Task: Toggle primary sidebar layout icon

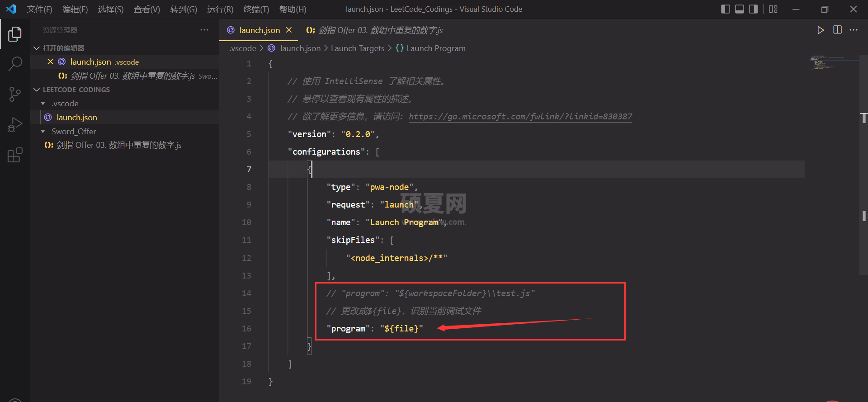Action: (x=726, y=9)
